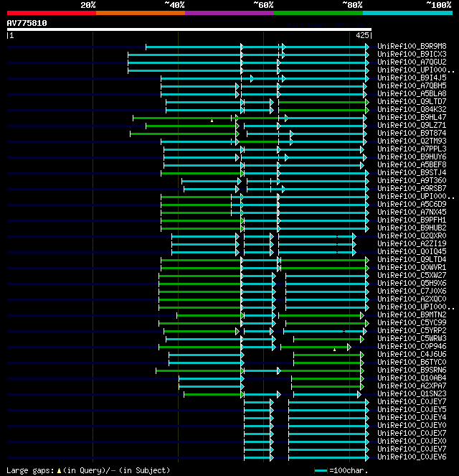Click the 'Large gaps:' legend text
459x476 pixels.
pyautogui.click(x=30, y=470)
